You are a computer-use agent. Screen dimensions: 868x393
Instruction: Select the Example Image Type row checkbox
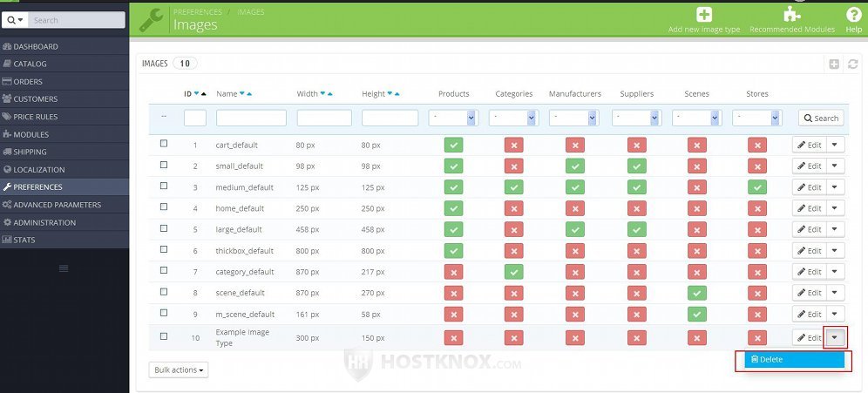[x=164, y=336]
